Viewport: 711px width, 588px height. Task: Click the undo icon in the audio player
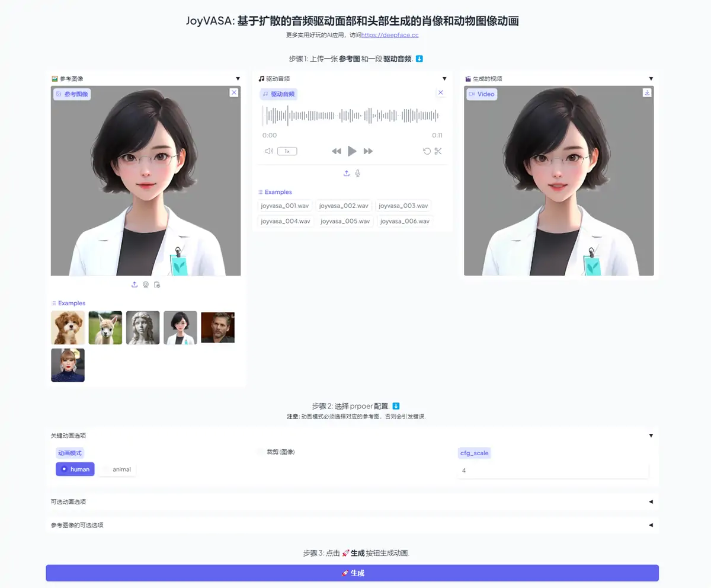click(427, 151)
